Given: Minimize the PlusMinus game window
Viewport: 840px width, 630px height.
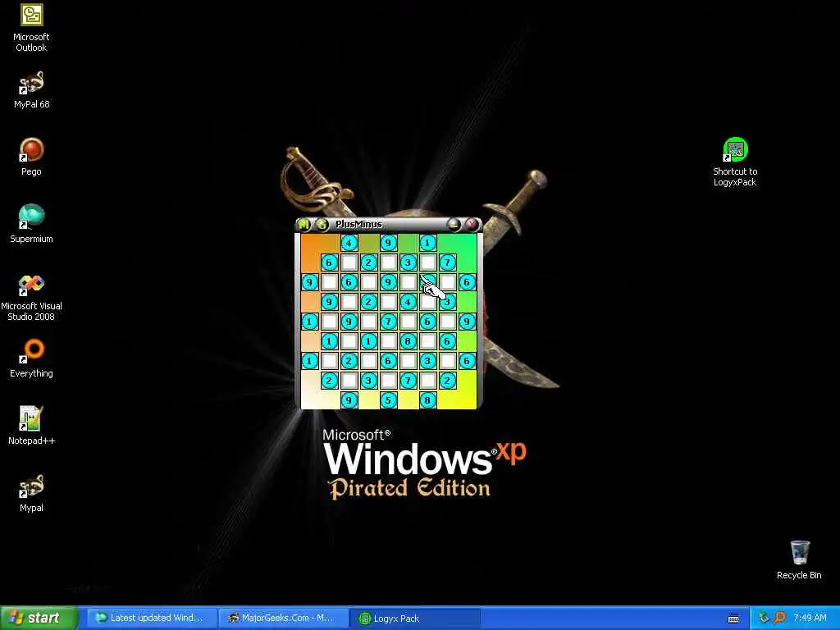Looking at the screenshot, I should coord(454,225).
